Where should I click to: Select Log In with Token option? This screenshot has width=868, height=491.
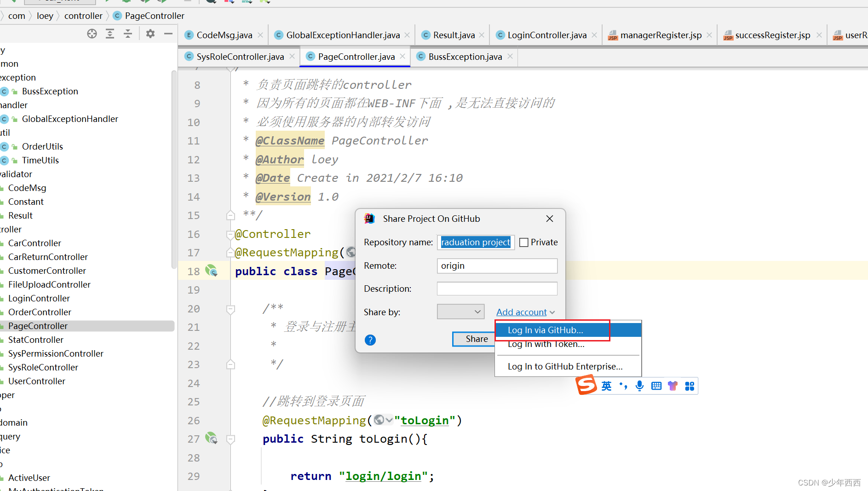tap(568, 344)
